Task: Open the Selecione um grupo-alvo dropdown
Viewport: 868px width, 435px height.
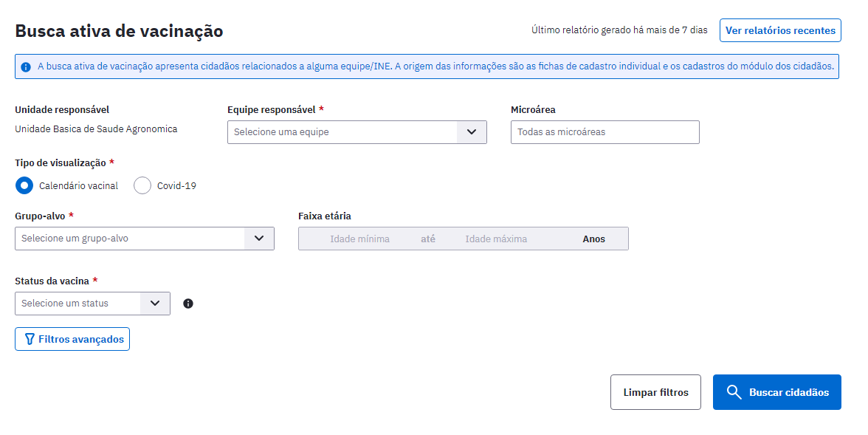Action: (x=145, y=239)
